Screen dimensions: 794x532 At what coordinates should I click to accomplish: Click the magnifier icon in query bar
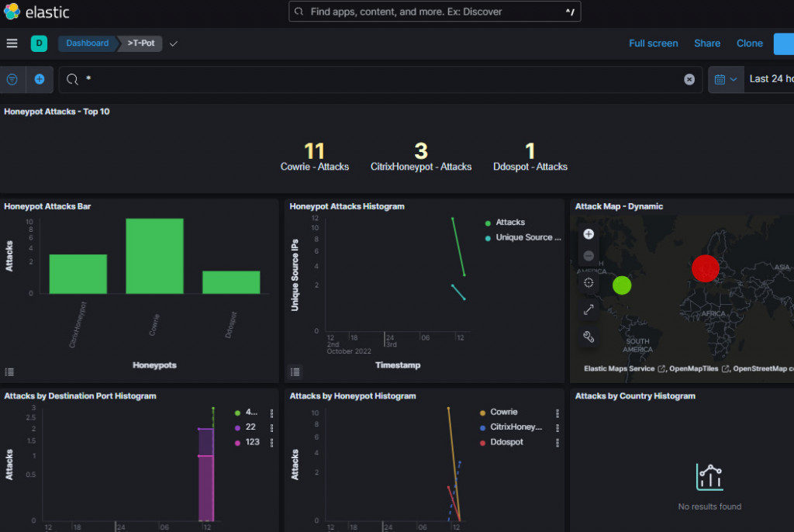tap(72, 79)
